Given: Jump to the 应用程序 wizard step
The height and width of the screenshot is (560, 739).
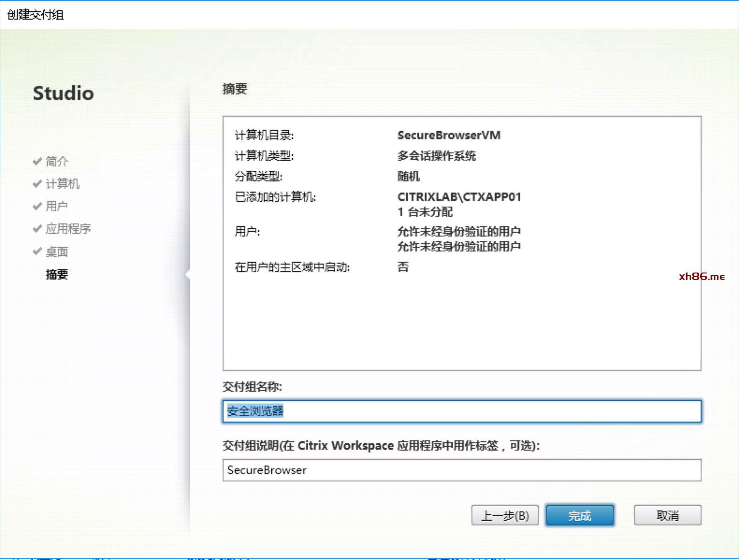Looking at the screenshot, I should point(68,229).
